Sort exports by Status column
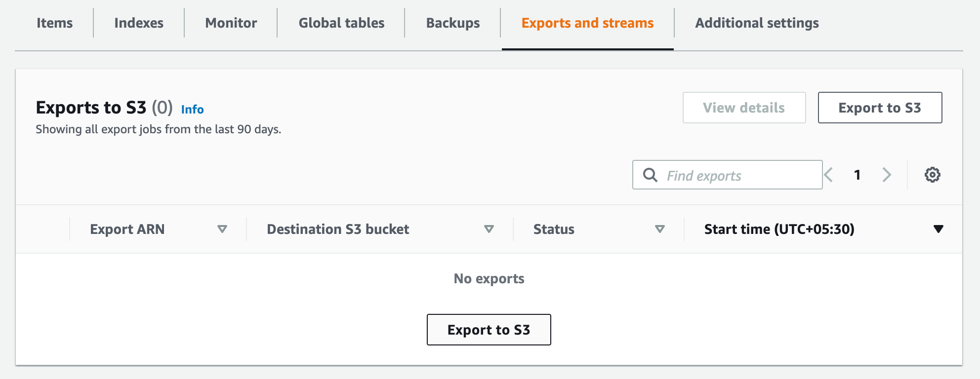980x379 pixels. [554, 229]
